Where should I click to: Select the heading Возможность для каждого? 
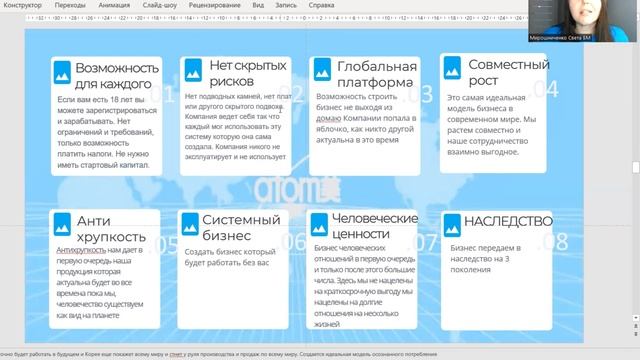click(117, 76)
